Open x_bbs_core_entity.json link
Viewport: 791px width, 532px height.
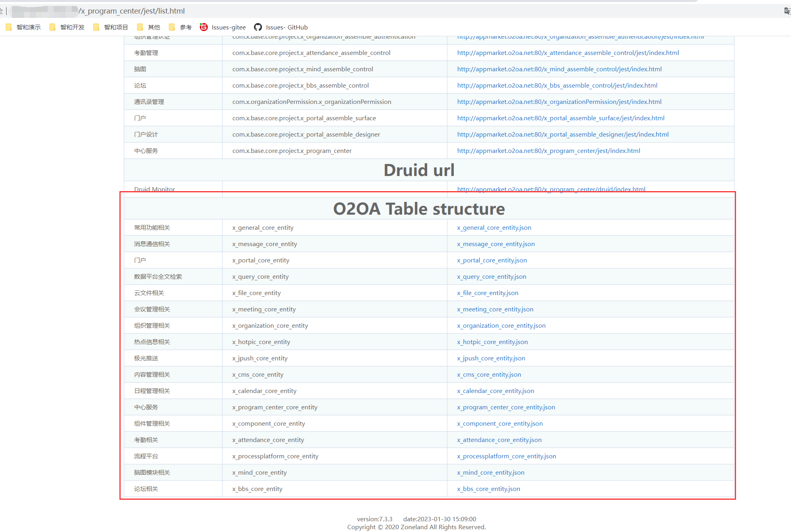[488, 489]
